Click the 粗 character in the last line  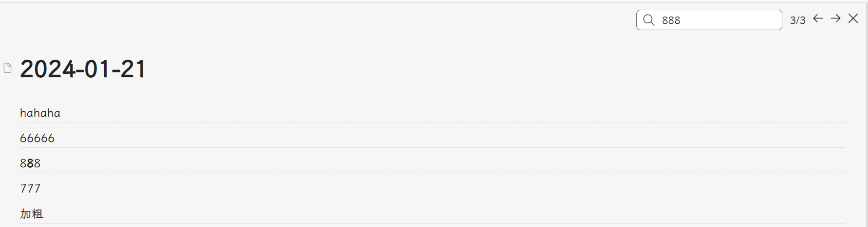pos(37,214)
